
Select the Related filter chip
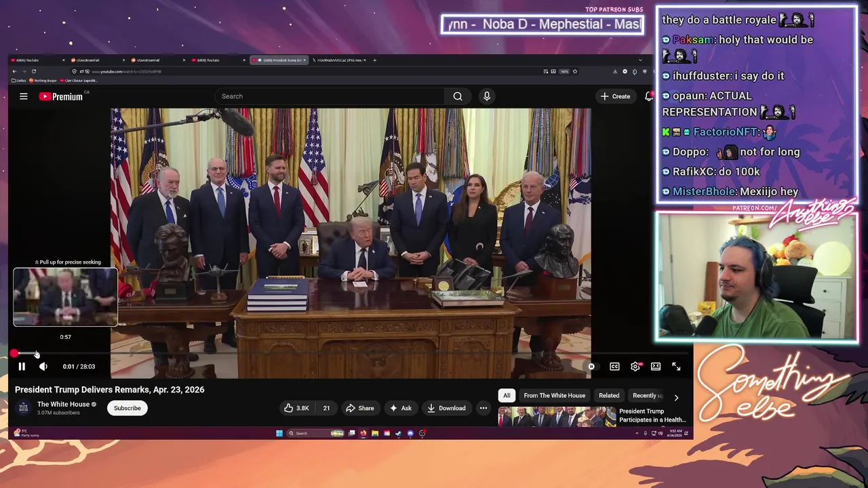[609, 395]
